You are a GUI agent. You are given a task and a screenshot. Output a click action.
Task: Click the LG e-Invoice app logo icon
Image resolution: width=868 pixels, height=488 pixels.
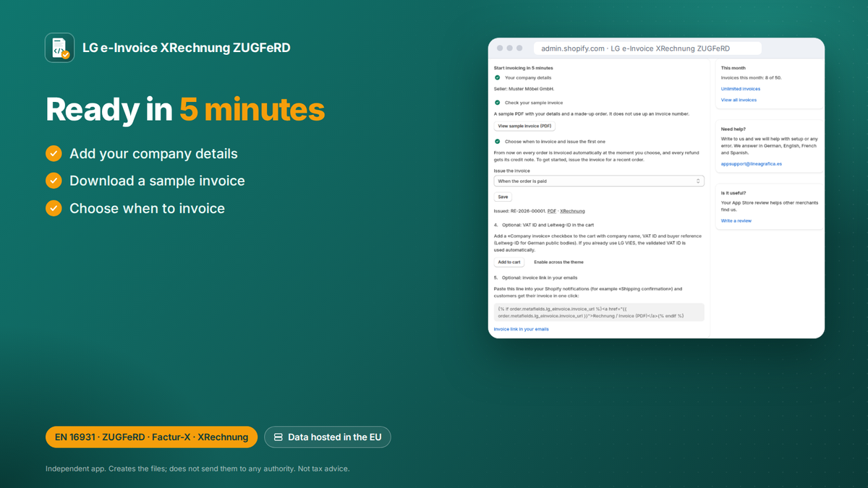coord(59,48)
